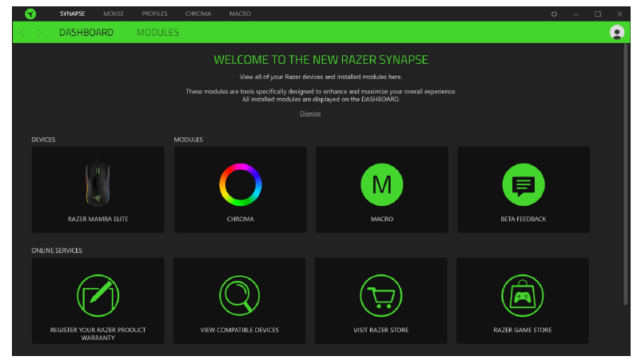The image size is (641, 364).
Task: Open settings via the gear icon
Action: tap(554, 14)
